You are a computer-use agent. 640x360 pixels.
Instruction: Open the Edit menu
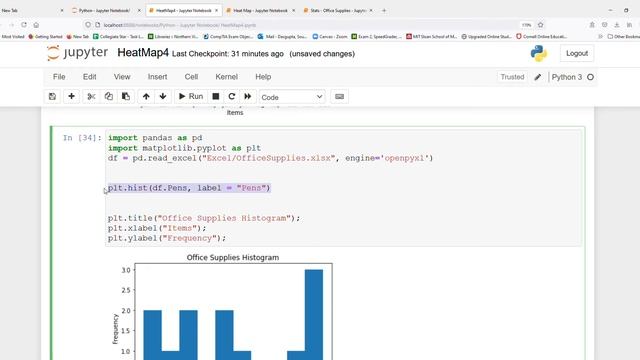click(89, 77)
